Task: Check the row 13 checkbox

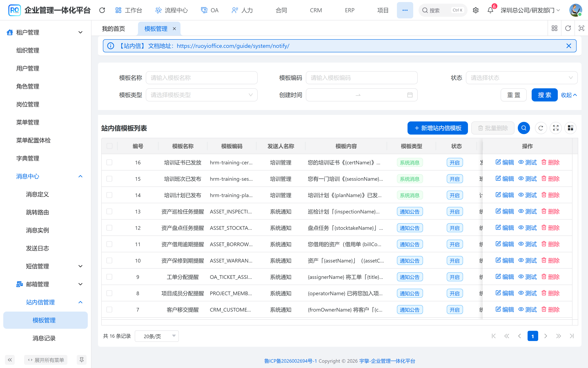Action: pos(109,211)
